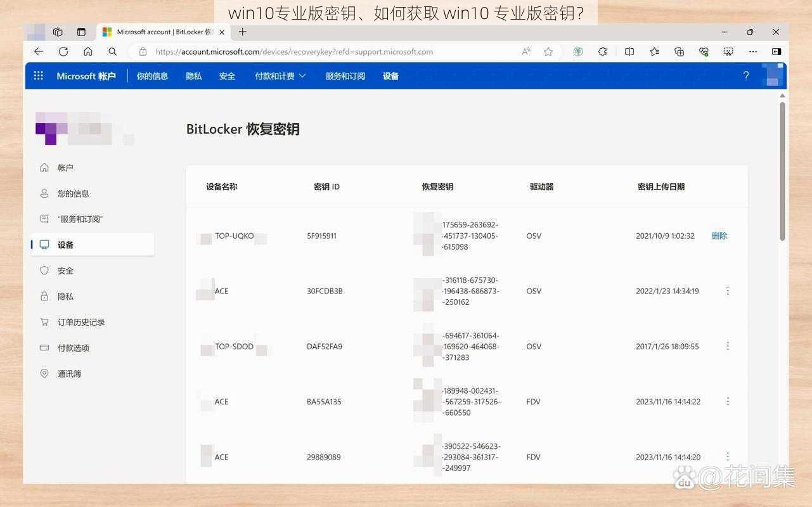
Task: Open the new tab plus button
Action: pyautogui.click(x=242, y=32)
